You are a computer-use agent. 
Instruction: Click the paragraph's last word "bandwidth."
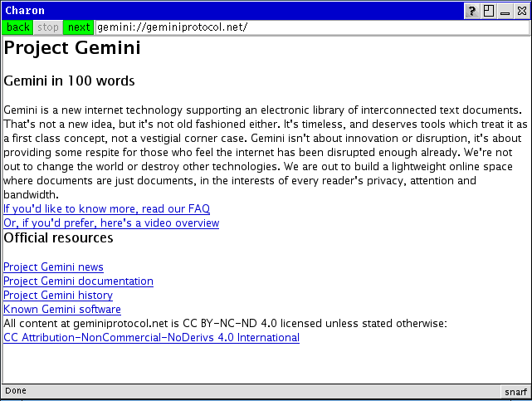click(x=32, y=195)
